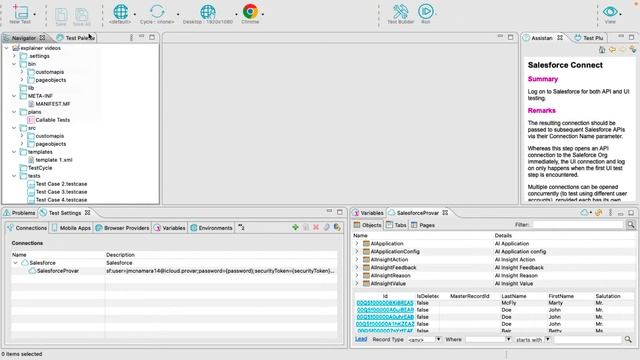Viewport: 640px width, 360px height.
Task: Expand the .settings folder
Action: pyautogui.click(x=14, y=56)
